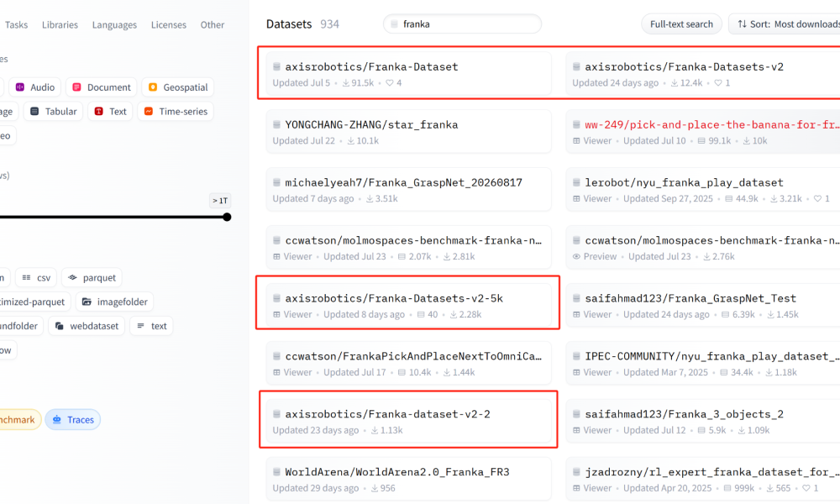Open michaelyeah7/Franka_GraspNet_20260817 dataset
840x504 pixels.
pyautogui.click(x=409, y=190)
